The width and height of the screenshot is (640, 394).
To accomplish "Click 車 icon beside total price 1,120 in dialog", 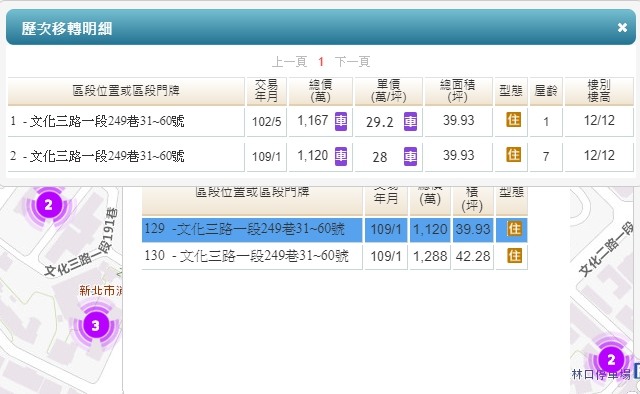I will point(341,156).
